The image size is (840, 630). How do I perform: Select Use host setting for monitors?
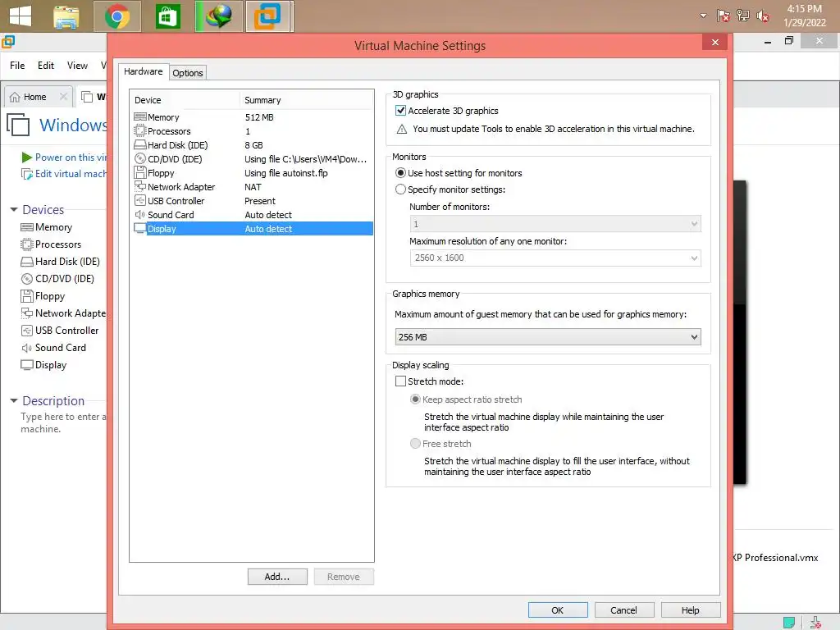[400, 173]
